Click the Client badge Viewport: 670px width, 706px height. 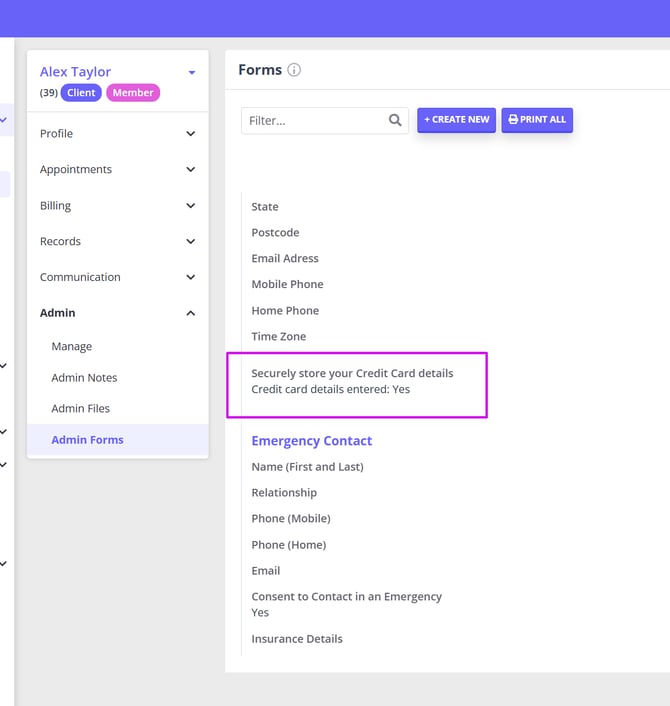[81, 93]
